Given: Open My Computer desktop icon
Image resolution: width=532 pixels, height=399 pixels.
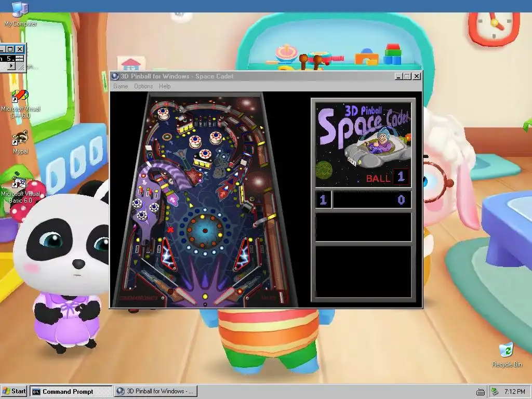Looking at the screenshot, I should 20,14.
